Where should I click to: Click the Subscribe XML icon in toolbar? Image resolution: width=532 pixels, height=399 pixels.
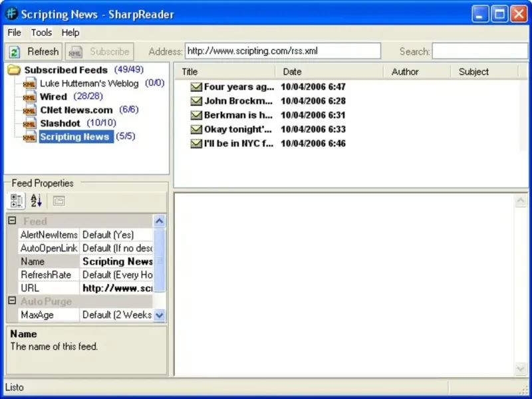pos(75,52)
